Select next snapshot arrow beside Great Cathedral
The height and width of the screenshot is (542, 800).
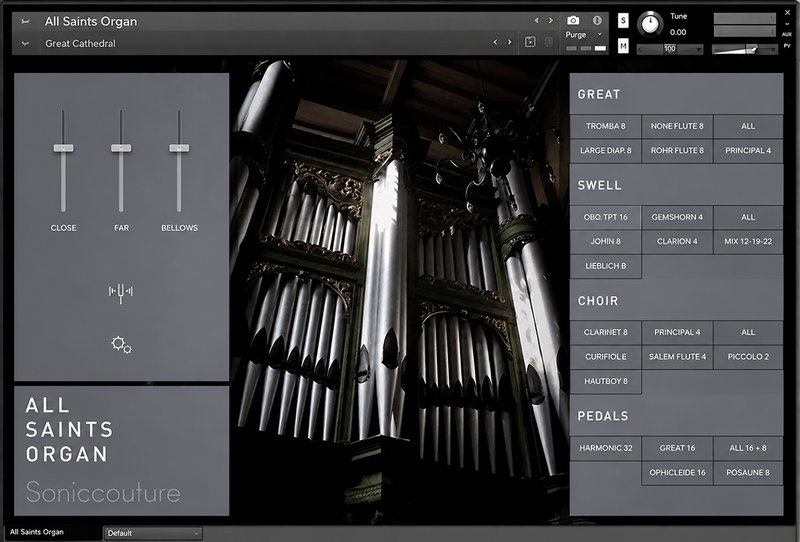tap(509, 42)
